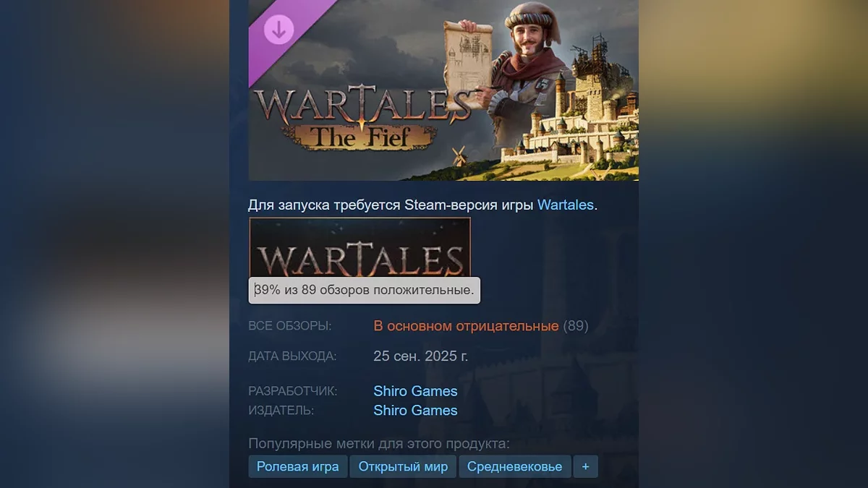
Task: Click the (89) review count
Action: [576, 326]
